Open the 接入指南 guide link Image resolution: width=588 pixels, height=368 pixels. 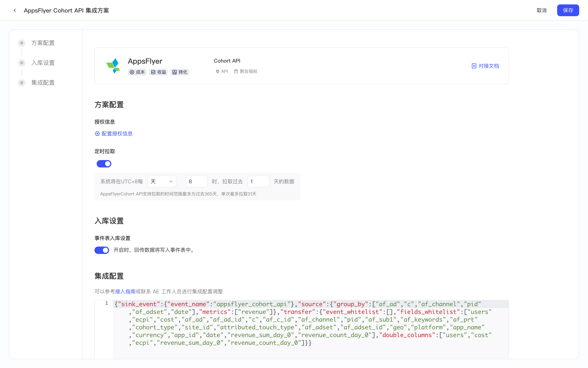pyautogui.click(x=125, y=291)
